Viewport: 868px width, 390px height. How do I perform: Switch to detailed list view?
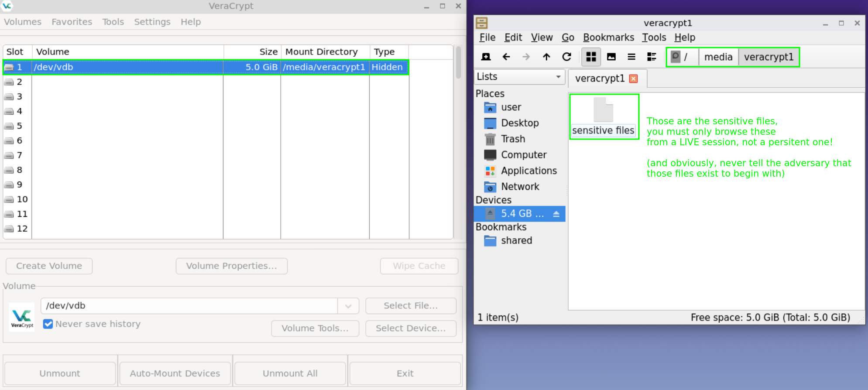(652, 57)
